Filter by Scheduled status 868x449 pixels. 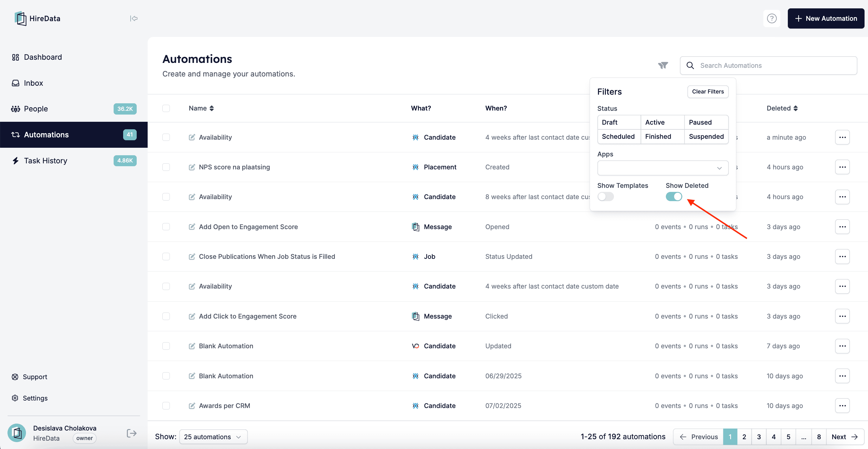coord(619,136)
